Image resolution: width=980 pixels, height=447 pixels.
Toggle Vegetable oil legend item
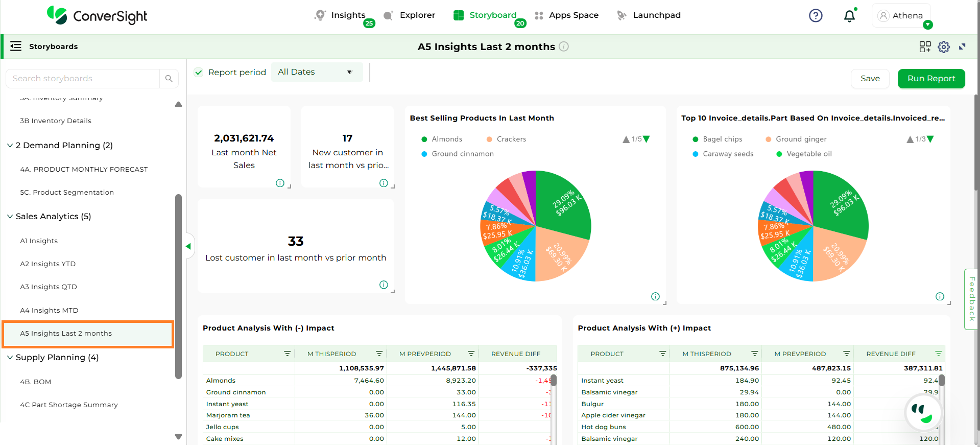804,154
